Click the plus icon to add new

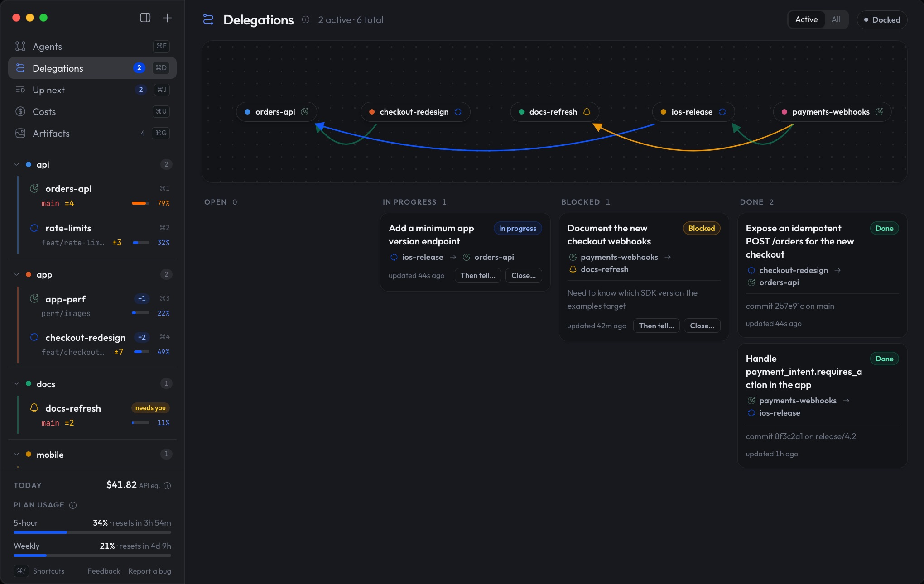coord(167,18)
